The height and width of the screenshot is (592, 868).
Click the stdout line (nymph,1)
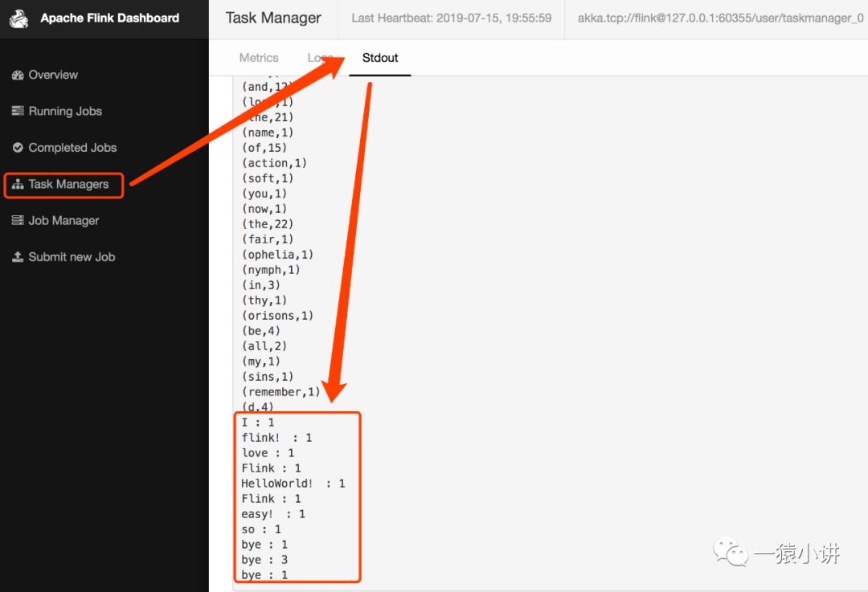point(272,270)
